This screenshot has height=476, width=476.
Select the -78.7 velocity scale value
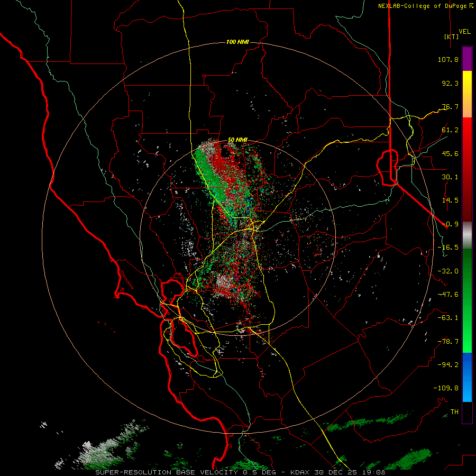tap(448, 342)
